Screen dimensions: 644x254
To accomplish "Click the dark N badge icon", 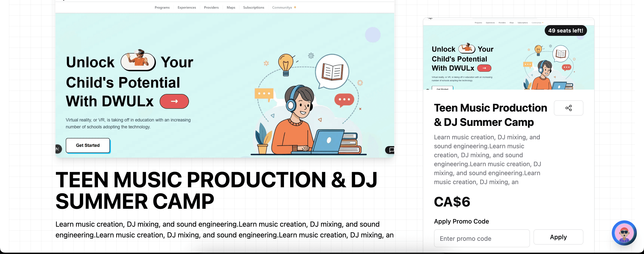I will tap(58, 149).
